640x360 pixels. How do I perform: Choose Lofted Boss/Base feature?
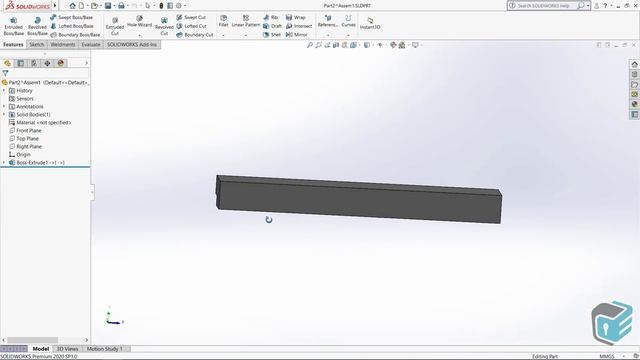point(72,26)
